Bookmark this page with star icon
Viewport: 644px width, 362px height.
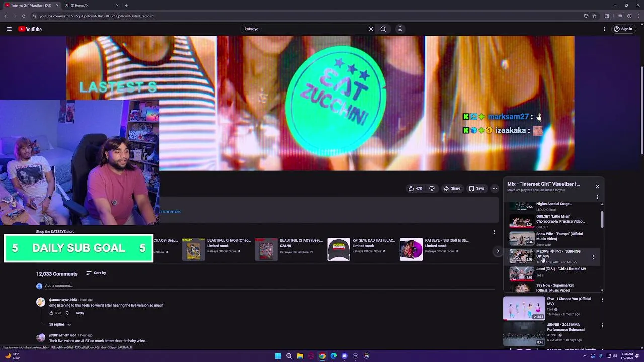(x=594, y=16)
